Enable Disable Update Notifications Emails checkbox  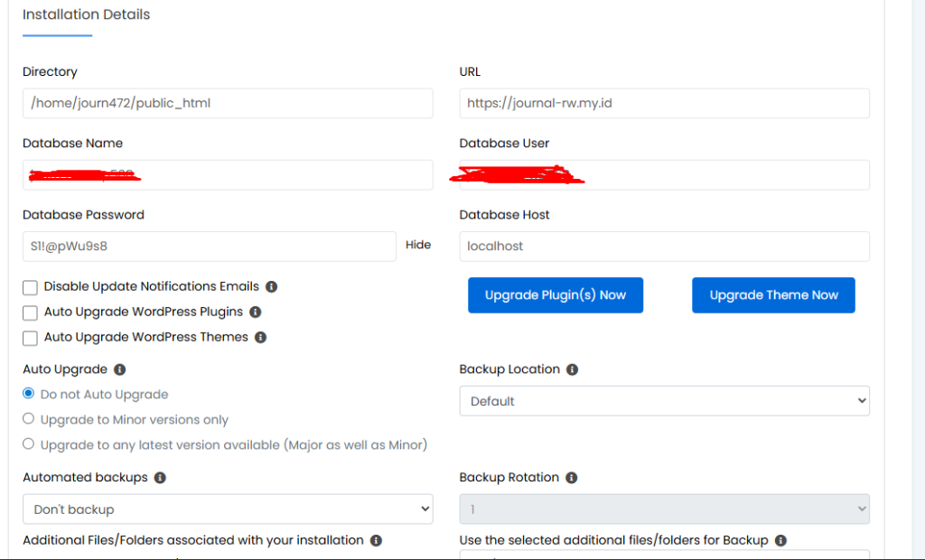click(x=30, y=286)
